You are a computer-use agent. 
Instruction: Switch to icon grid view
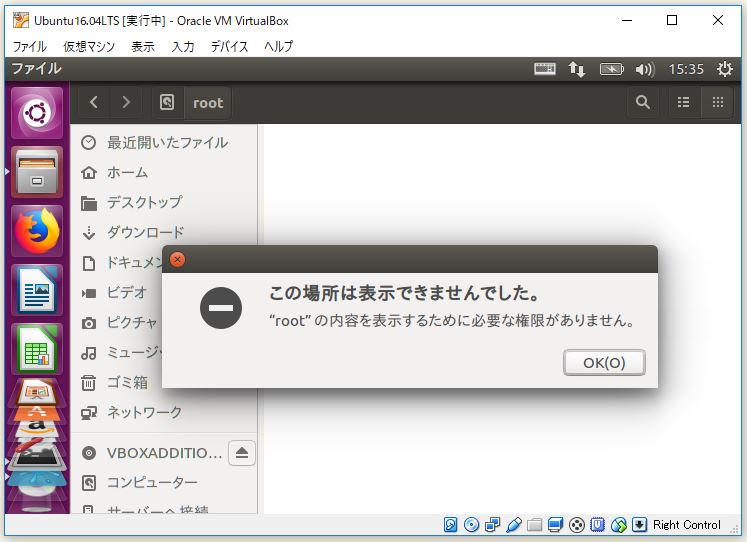[717, 102]
